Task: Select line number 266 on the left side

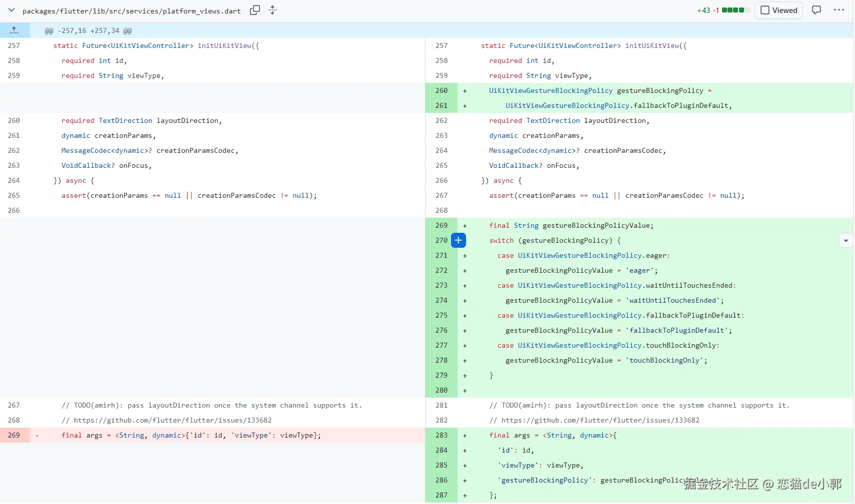Action: click(x=14, y=210)
